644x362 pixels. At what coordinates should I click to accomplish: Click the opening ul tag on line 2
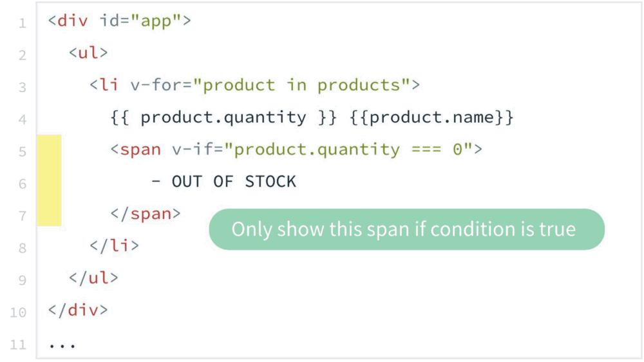[x=88, y=53]
